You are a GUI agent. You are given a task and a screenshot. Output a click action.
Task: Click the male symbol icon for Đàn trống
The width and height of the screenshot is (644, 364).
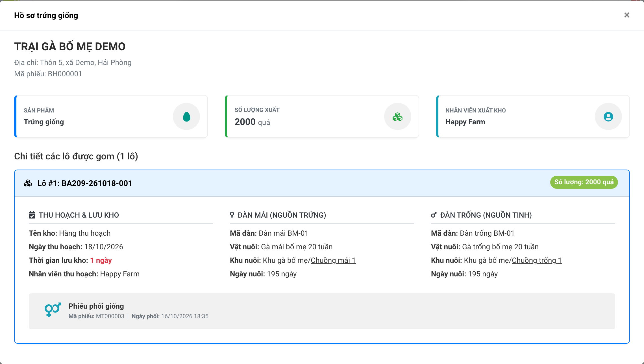coord(434,215)
